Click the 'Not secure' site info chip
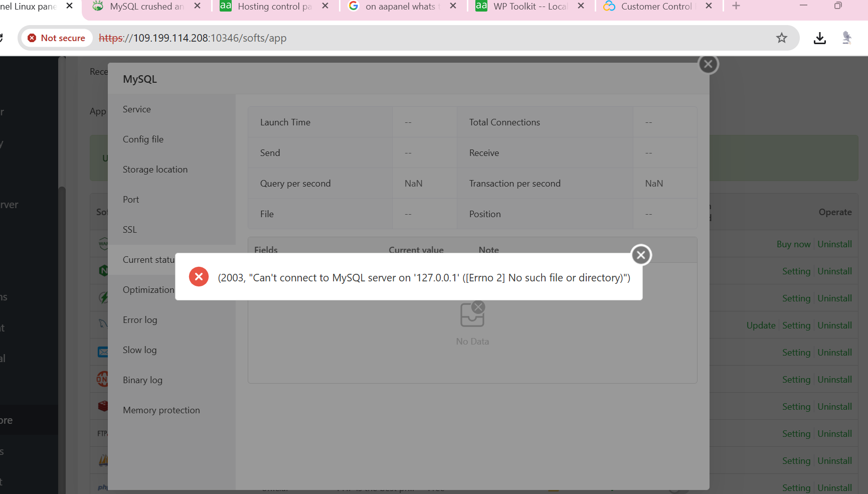Image resolution: width=868 pixels, height=494 pixels. (57, 38)
